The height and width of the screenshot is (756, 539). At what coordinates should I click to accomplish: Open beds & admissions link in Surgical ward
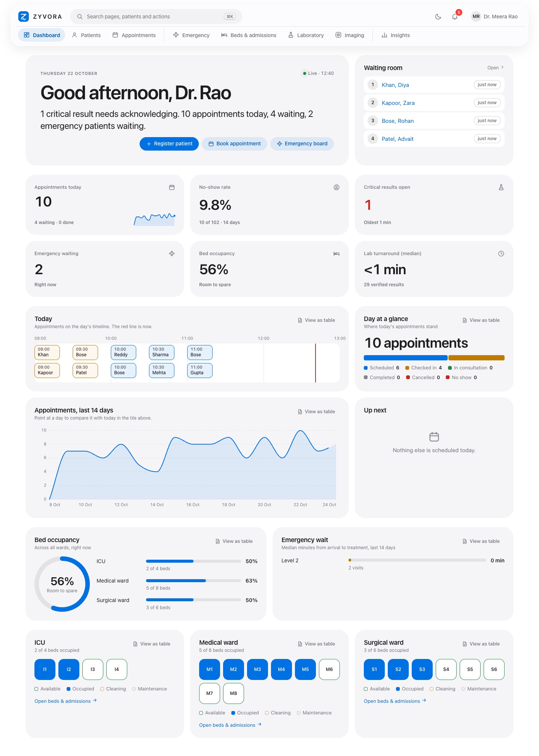click(395, 701)
